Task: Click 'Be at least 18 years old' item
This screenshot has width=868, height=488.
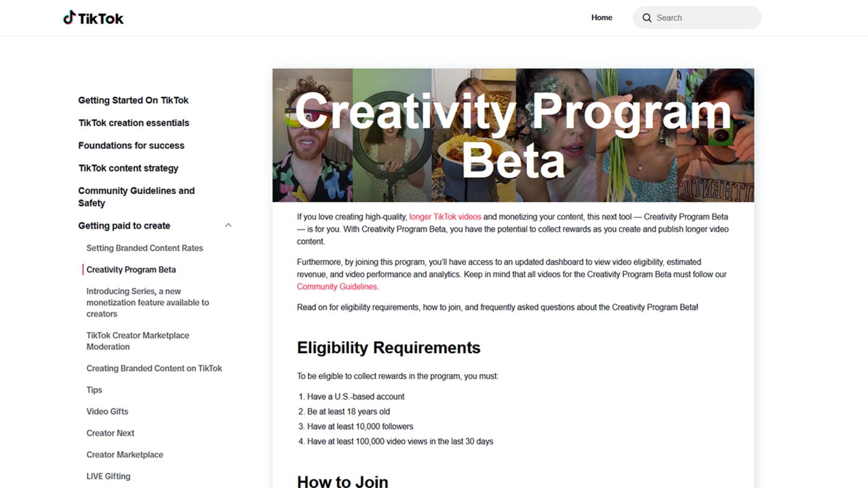Action: click(x=348, y=411)
